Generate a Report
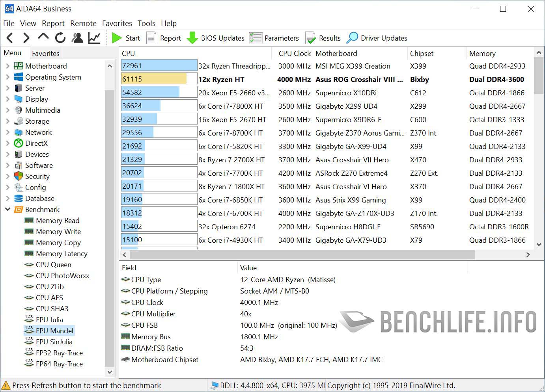The height and width of the screenshot is (392, 545). (164, 38)
